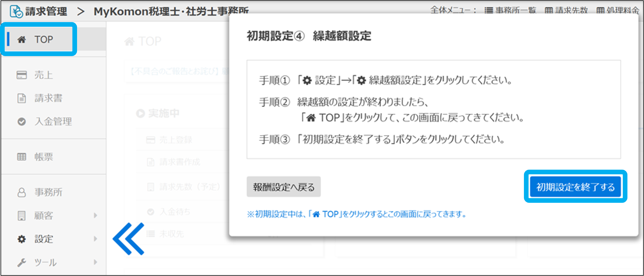Click the 初期設定を終了する button
This screenshot has height=276, width=644.
coord(575,187)
